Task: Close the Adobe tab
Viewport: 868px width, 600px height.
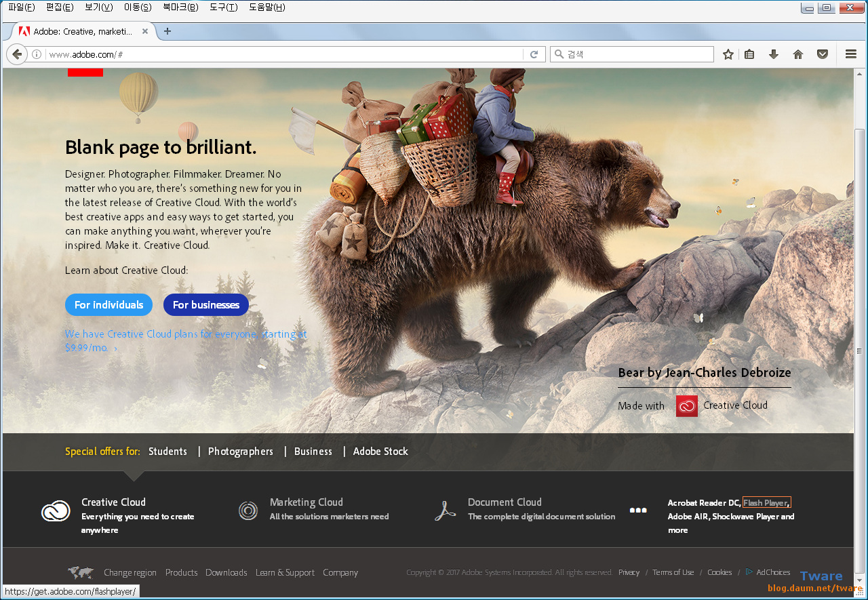Action: [145, 31]
